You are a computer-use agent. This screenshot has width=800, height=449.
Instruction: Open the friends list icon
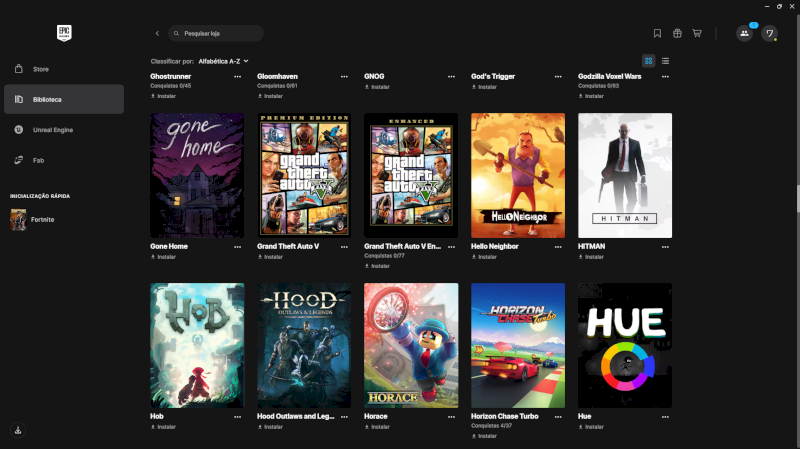(744, 33)
